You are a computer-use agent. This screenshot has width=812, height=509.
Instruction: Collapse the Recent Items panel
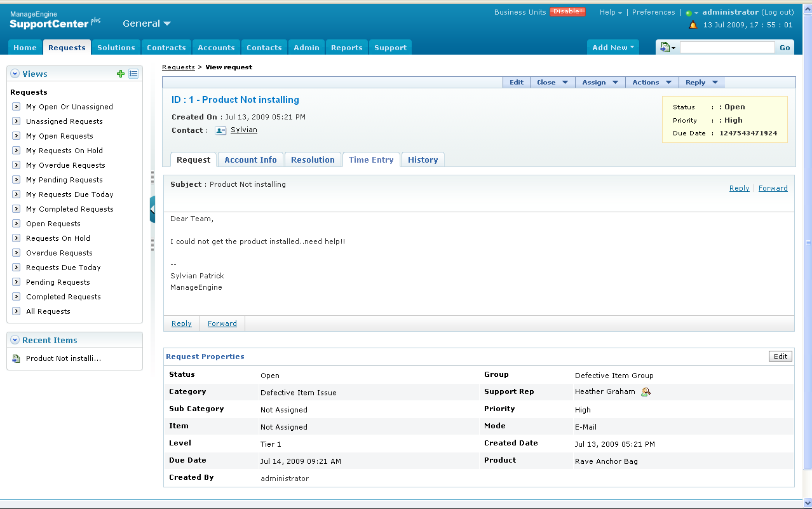(14, 339)
